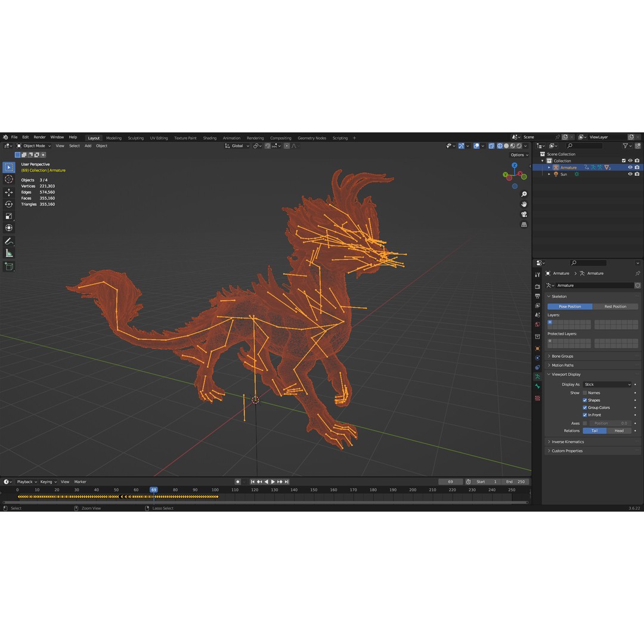644x644 pixels.
Task: Click the Tail relations button
Action: tap(595, 431)
